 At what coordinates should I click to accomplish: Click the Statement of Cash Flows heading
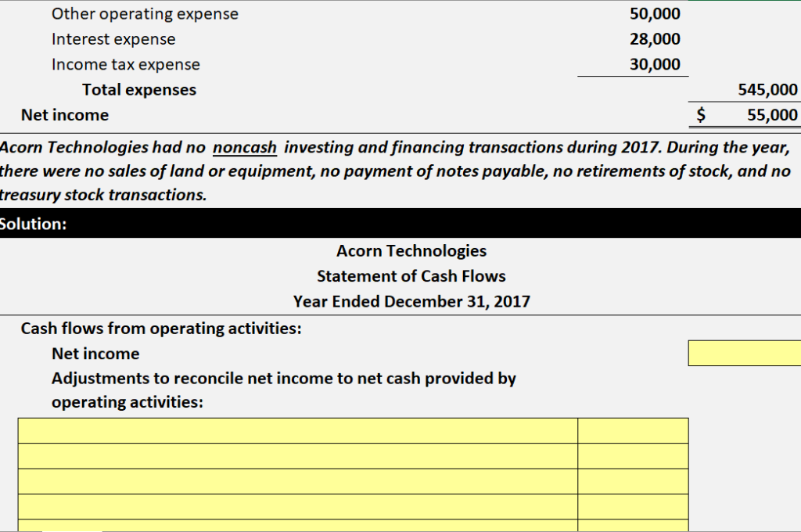point(411,275)
